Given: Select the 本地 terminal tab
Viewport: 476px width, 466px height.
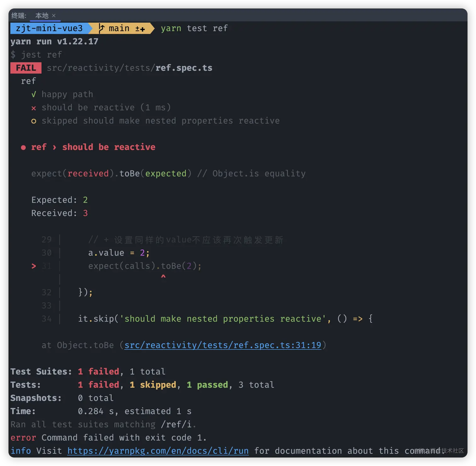Looking at the screenshot, I should 42,15.
